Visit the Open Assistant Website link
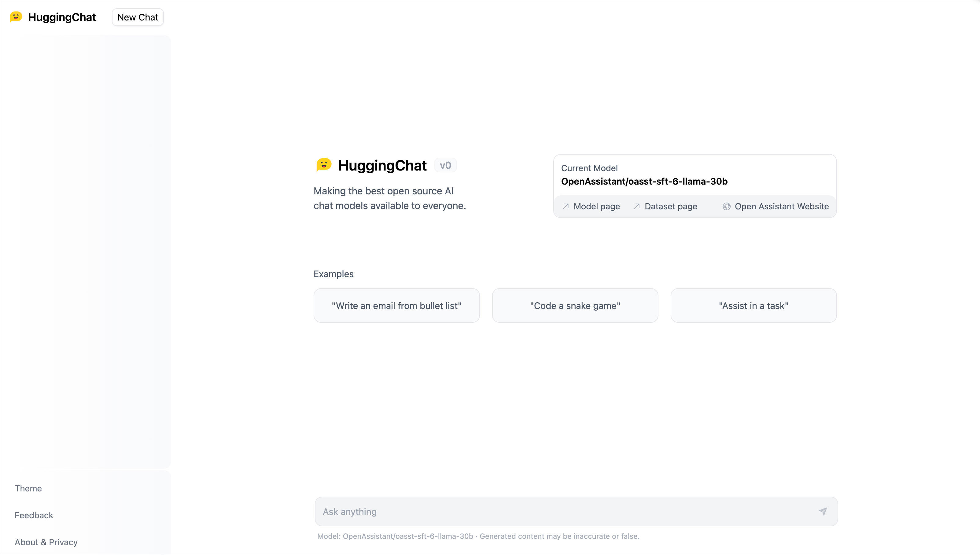This screenshot has width=980, height=555. coord(776,206)
